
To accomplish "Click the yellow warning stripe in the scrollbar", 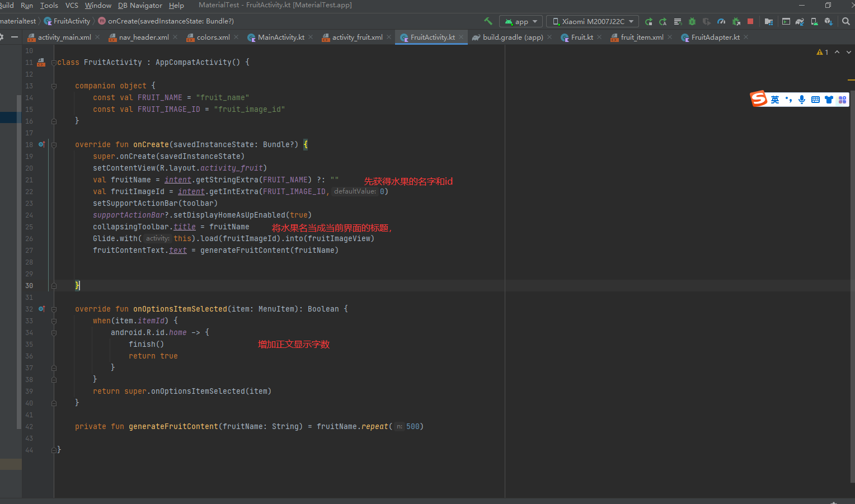I will pyautogui.click(x=851, y=81).
